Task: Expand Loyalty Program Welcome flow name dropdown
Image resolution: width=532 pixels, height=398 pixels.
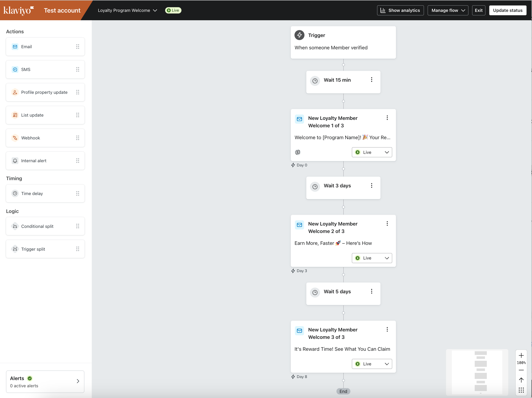Action: click(127, 10)
